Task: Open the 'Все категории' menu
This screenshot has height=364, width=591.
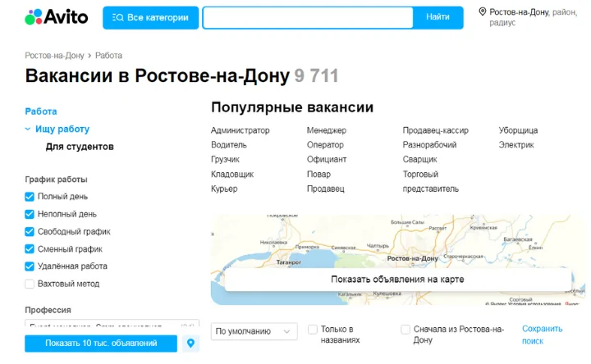Action: click(x=150, y=17)
